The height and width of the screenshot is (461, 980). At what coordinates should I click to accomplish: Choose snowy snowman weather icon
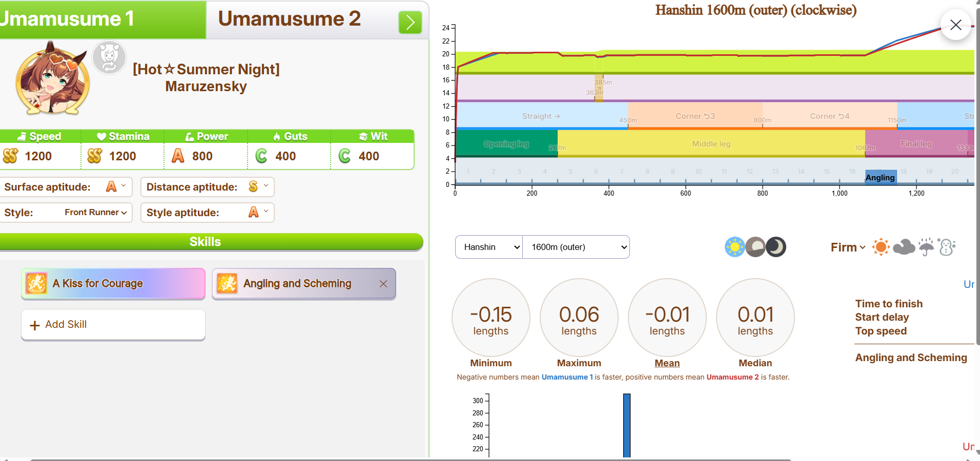[947, 247]
